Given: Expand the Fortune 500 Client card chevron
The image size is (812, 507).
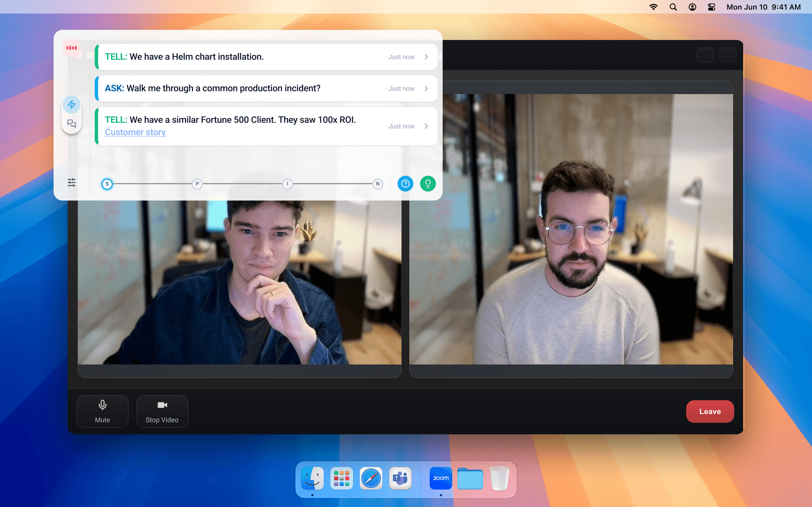Looking at the screenshot, I should [x=426, y=126].
